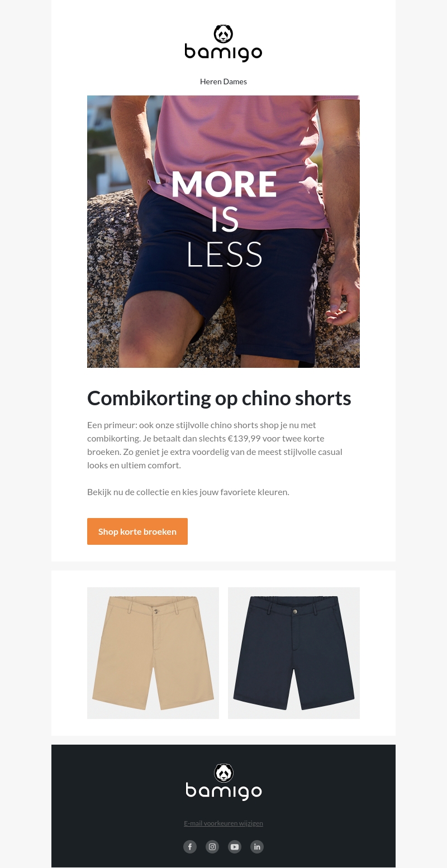Click the Combikorting op chino shorts heading

pos(219,398)
